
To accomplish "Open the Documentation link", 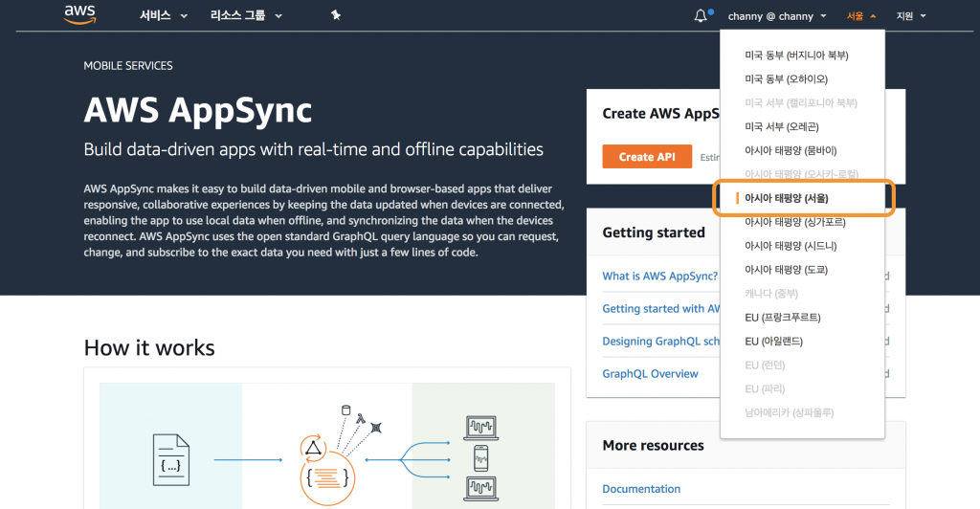I will (641, 489).
